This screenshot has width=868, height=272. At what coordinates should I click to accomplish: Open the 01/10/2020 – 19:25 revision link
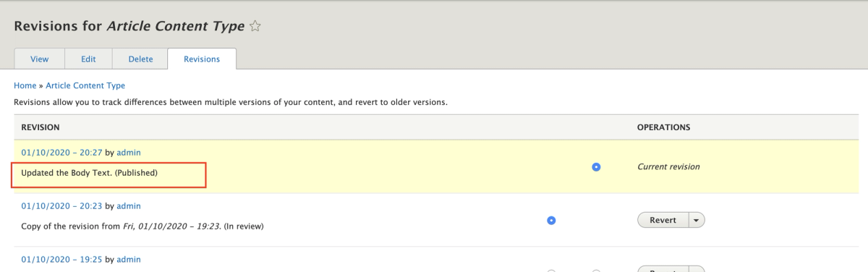(62, 259)
